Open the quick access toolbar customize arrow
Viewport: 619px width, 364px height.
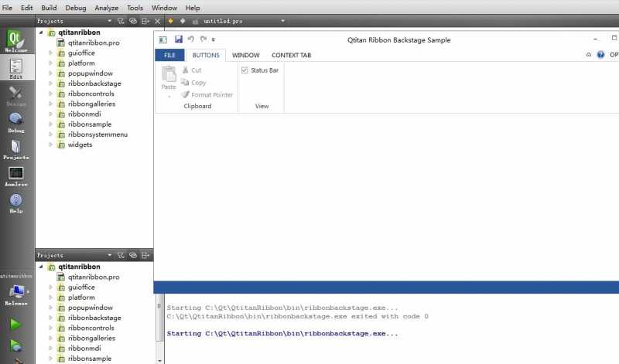point(214,39)
